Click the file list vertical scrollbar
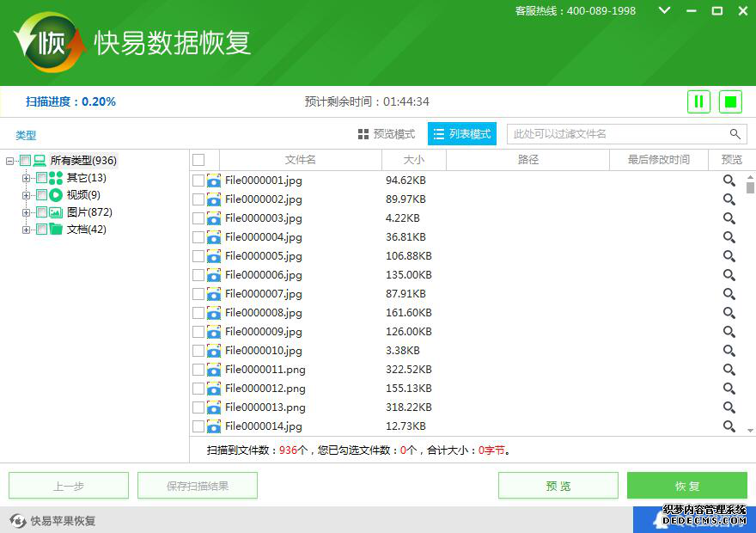Image resolution: width=756 pixels, height=533 pixels. [750, 301]
